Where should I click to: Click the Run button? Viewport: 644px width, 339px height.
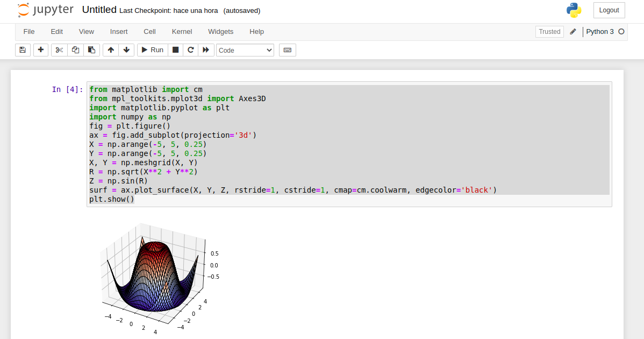(152, 50)
